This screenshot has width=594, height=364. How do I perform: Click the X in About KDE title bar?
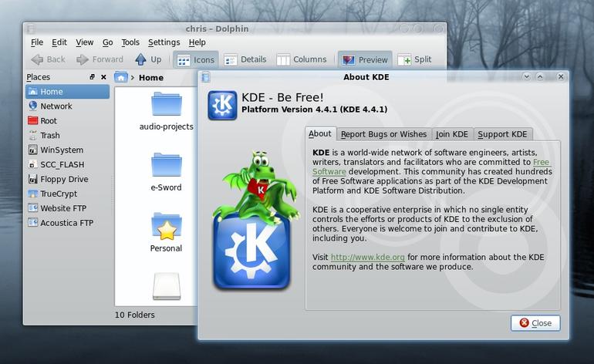561,76
